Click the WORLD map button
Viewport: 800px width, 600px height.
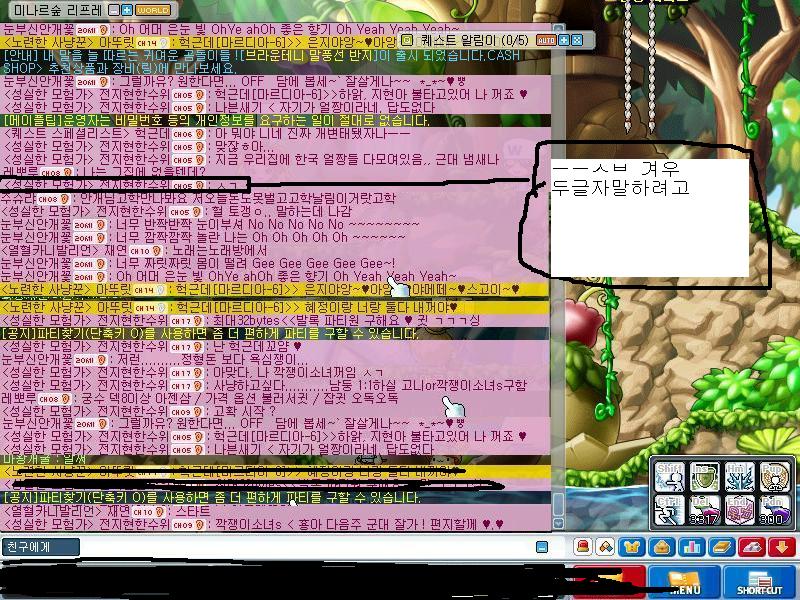coord(153,10)
